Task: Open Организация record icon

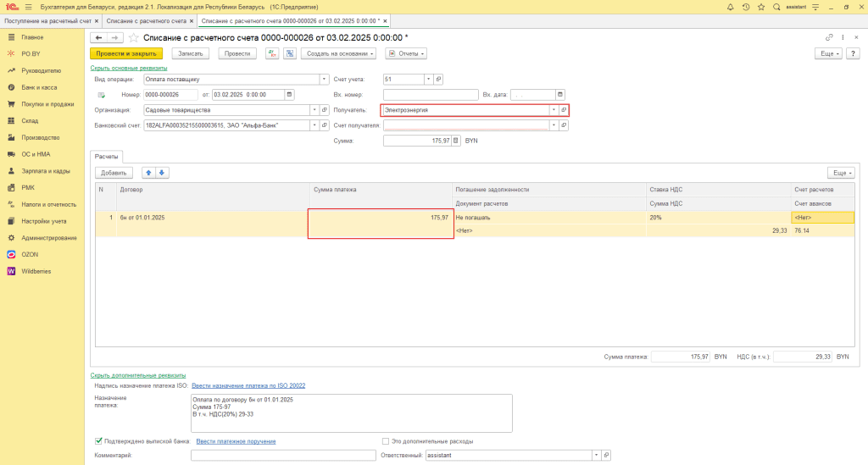Action: (325, 110)
